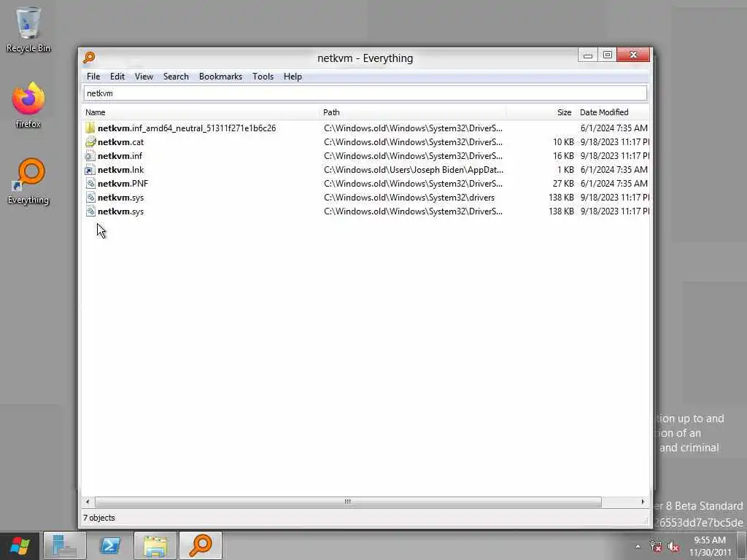Click the netkvm.cat file icon
This screenshot has width=747, height=560.
click(90, 142)
